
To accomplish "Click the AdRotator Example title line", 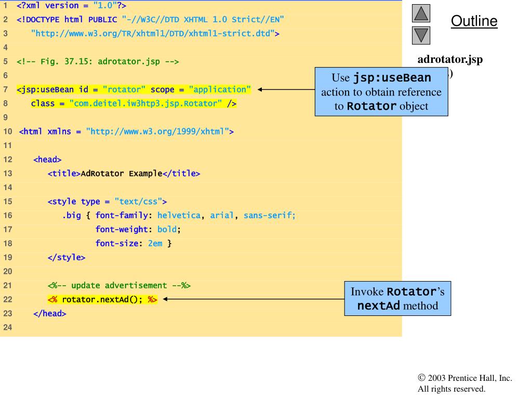I will (124, 174).
